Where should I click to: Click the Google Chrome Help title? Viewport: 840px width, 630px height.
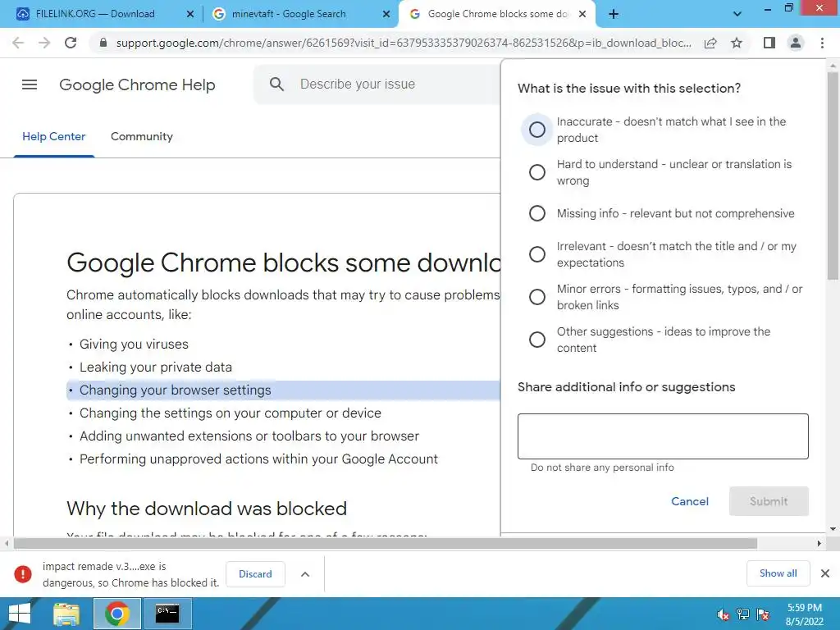click(137, 84)
